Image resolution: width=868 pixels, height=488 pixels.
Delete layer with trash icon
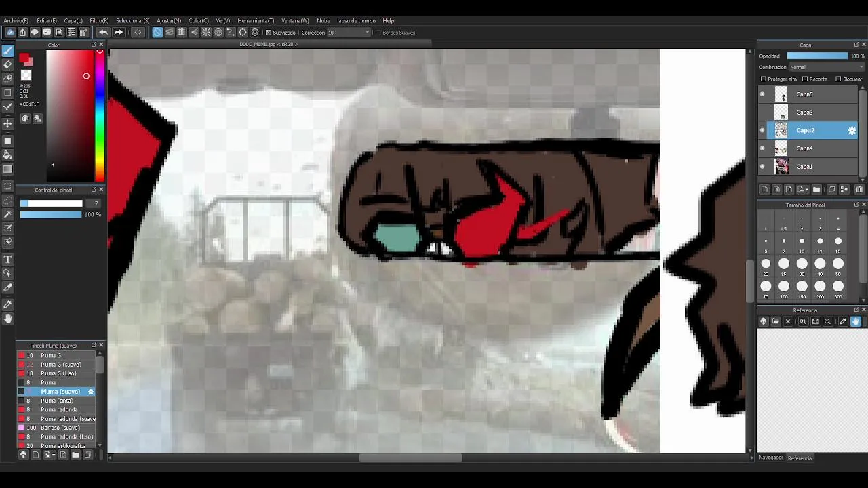click(x=859, y=190)
